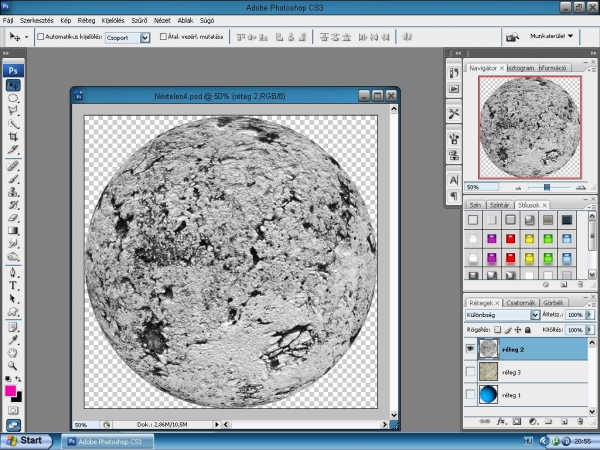Select the Gradient tool

13,230
